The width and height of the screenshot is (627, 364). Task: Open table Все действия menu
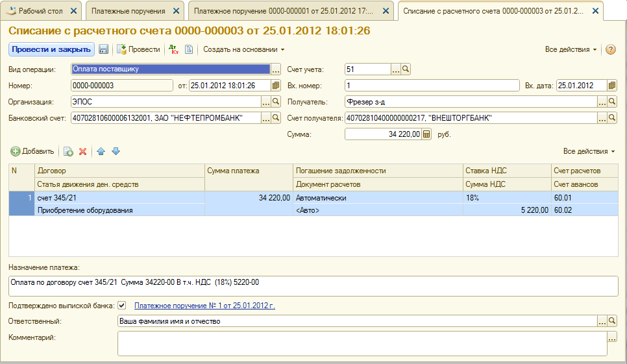(589, 151)
